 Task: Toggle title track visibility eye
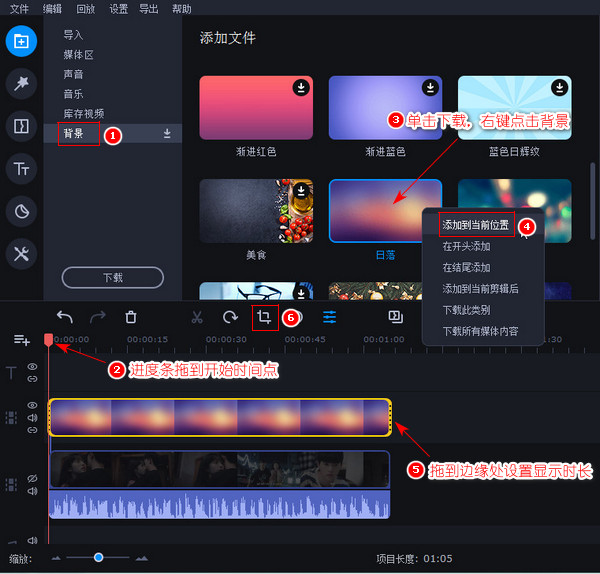(33, 367)
